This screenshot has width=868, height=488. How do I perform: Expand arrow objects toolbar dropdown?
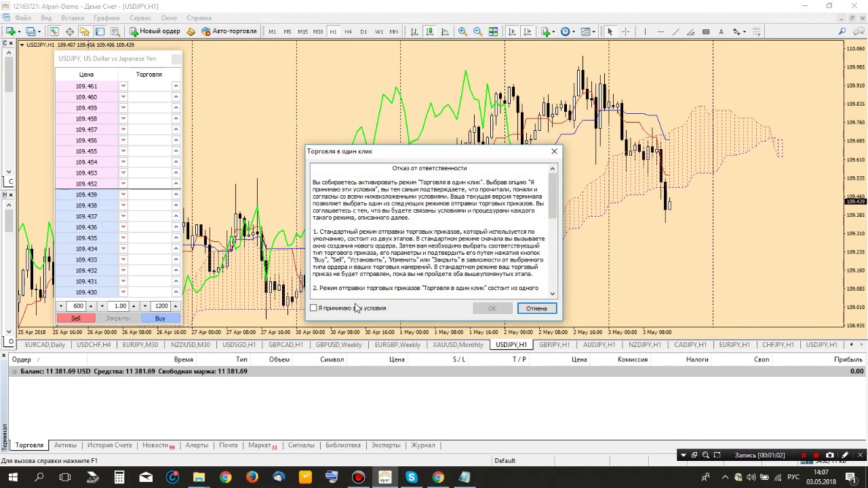pyautogui.click(x=745, y=31)
